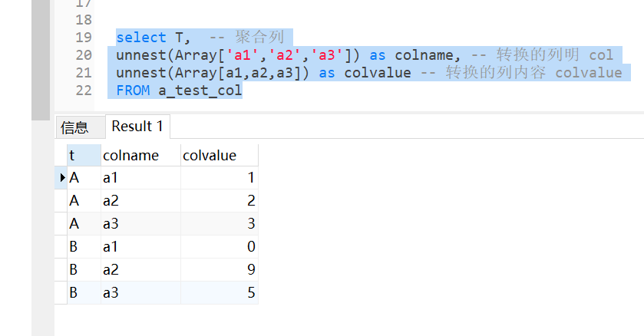Click the t column header
The height and width of the screenshot is (336, 644).
click(x=83, y=155)
